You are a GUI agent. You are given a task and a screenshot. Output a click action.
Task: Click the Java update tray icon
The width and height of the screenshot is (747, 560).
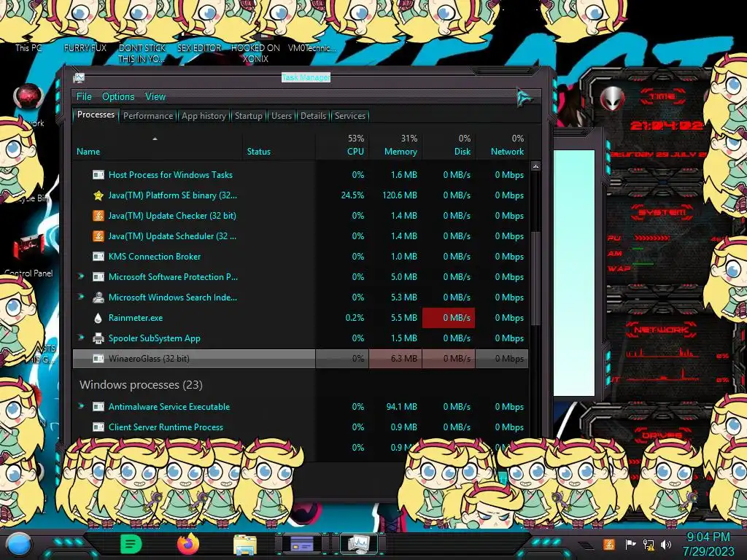tap(608, 544)
